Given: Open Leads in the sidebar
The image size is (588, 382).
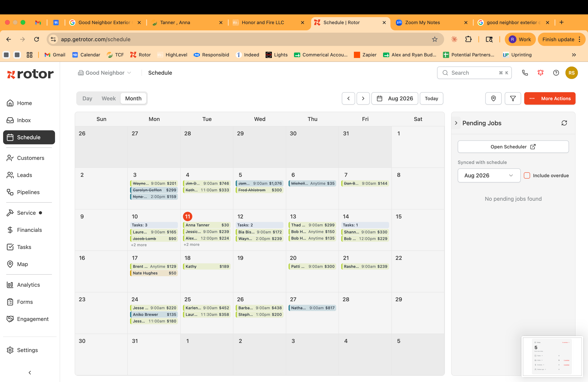Looking at the screenshot, I should [x=29, y=175].
